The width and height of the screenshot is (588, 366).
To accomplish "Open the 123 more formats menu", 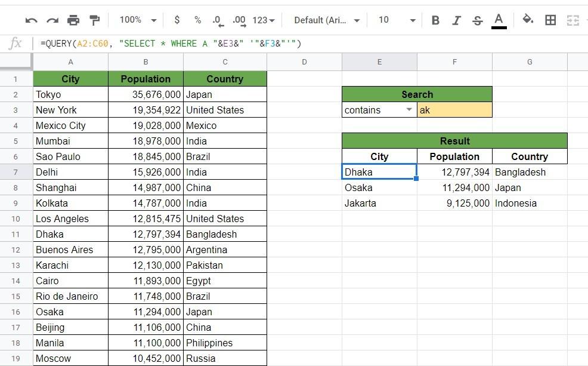I will pyautogui.click(x=264, y=20).
